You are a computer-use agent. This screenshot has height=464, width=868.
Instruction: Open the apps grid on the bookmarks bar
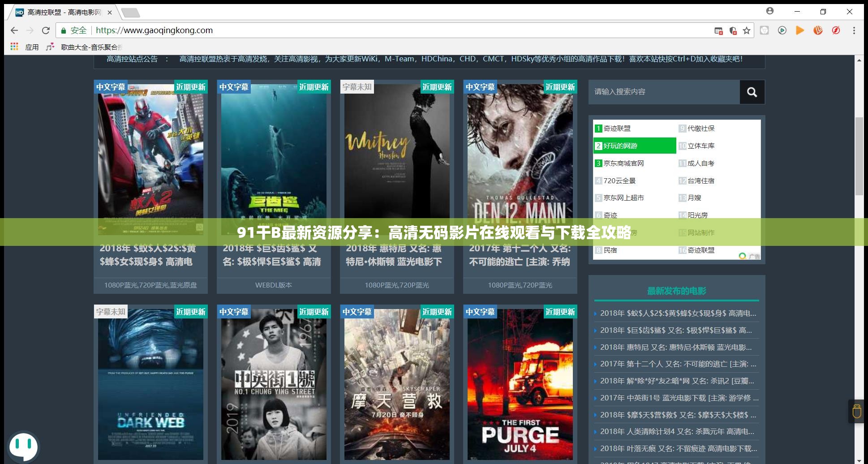14,47
